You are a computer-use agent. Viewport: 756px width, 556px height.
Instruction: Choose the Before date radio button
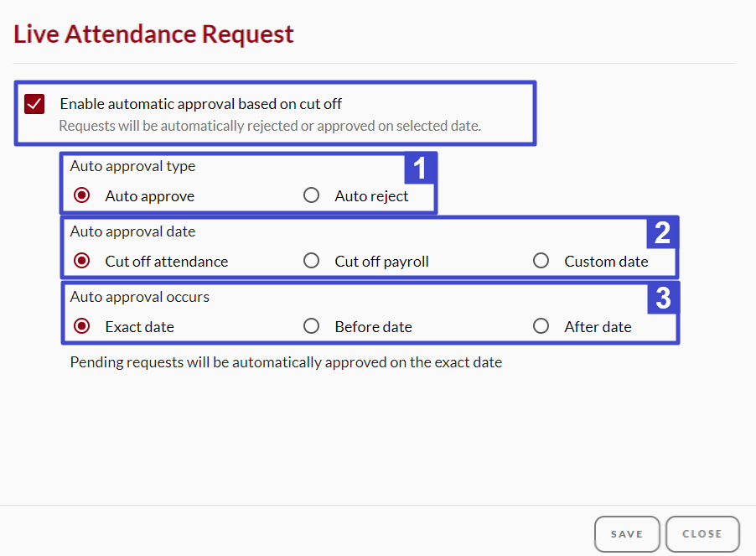312,326
